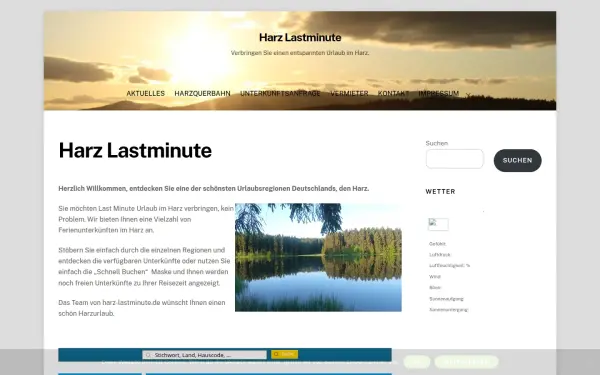
Task: Click the Luftdruck weather row
Action: tap(440, 254)
